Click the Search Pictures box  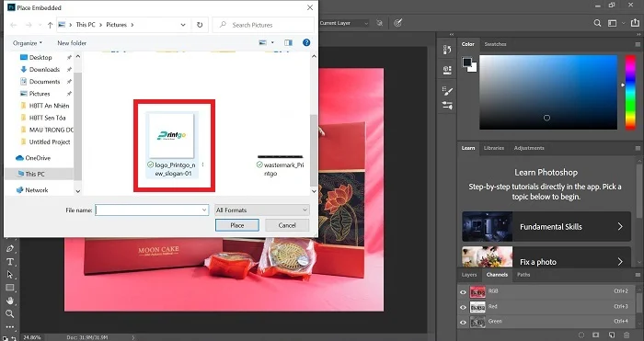[263, 25]
